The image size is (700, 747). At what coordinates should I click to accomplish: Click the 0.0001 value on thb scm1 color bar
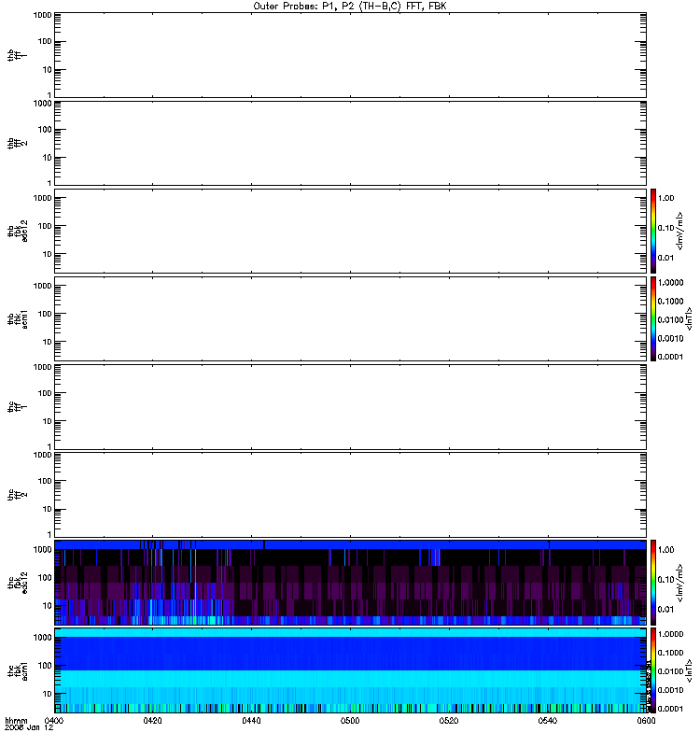coord(670,357)
